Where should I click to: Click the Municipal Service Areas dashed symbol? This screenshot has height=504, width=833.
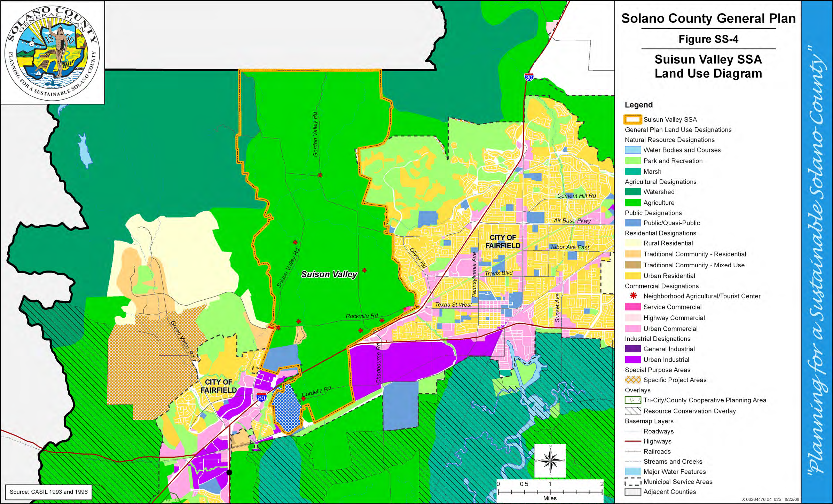[633, 482]
